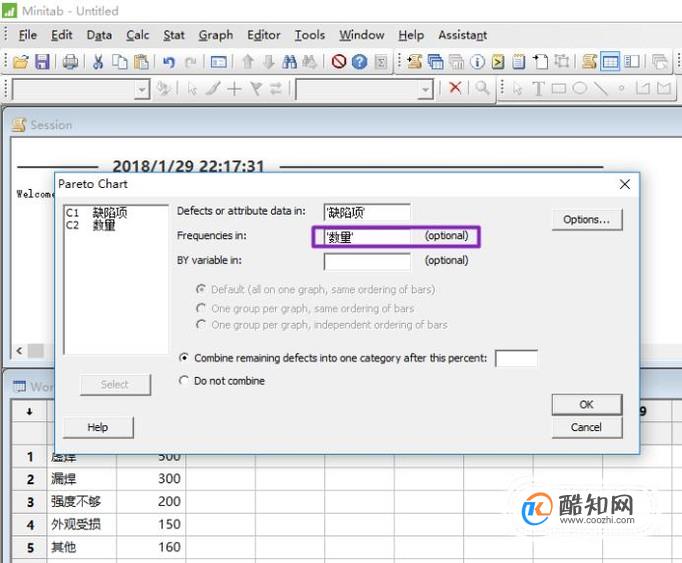Cancel the Pareto Chart dialog
The height and width of the screenshot is (563, 682).
[587, 427]
